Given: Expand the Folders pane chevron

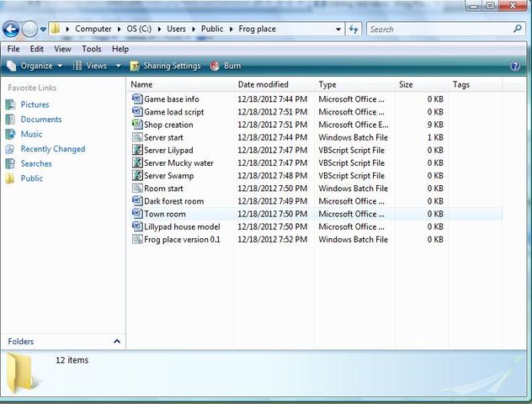Looking at the screenshot, I should [117, 341].
